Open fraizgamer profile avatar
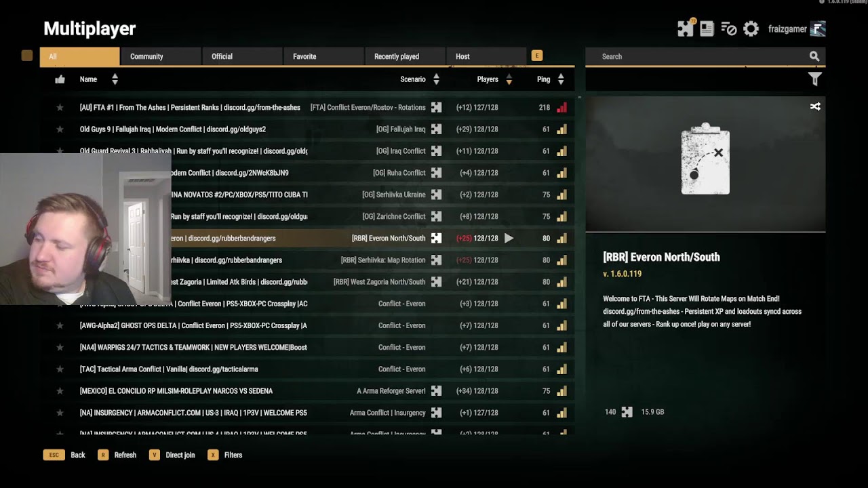Screen dimensions: 868x488 tap(818, 28)
